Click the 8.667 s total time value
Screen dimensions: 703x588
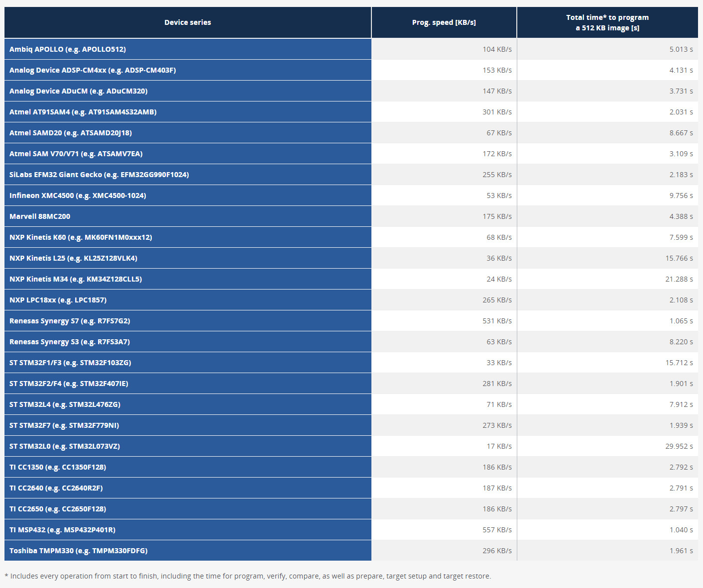tap(681, 133)
